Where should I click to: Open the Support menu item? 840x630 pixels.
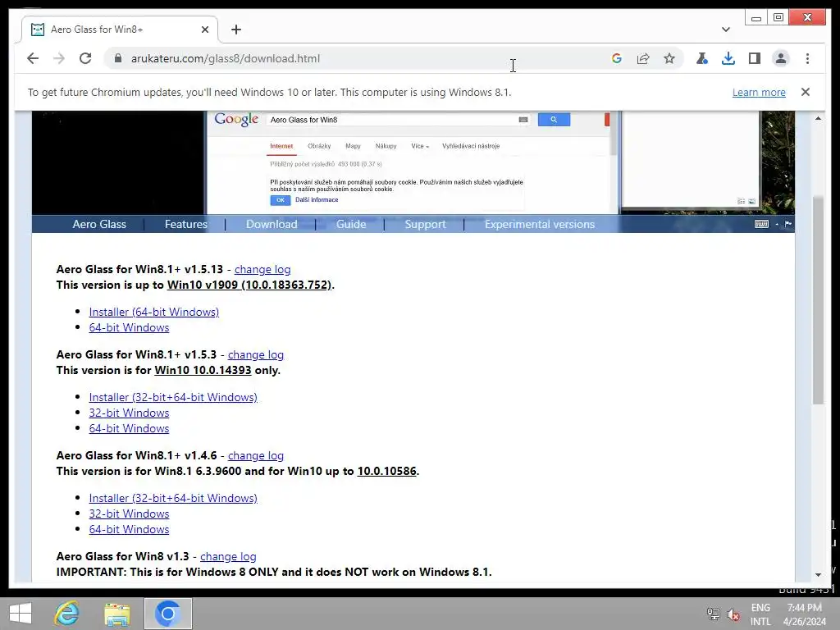click(x=425, y=224)
